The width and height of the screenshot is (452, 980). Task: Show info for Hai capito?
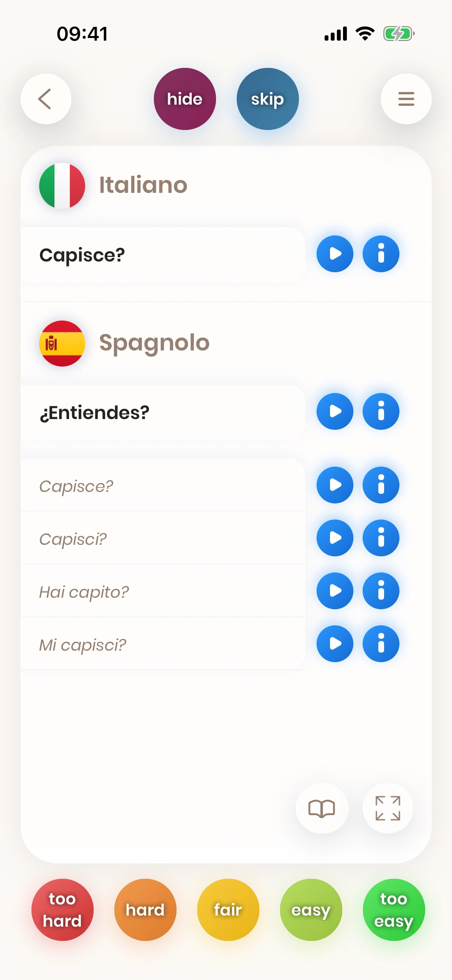[x=381, y=591]
